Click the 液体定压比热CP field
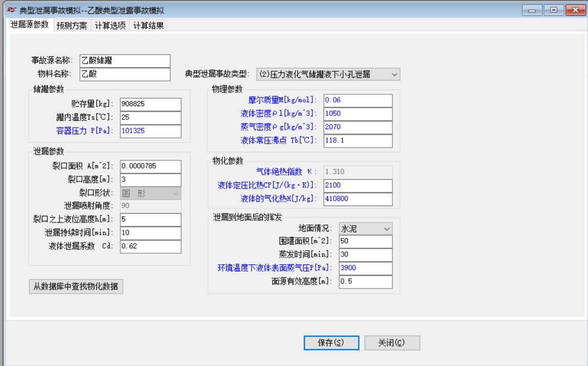This screenshot has height=366, width=588. tap(358, 186)
